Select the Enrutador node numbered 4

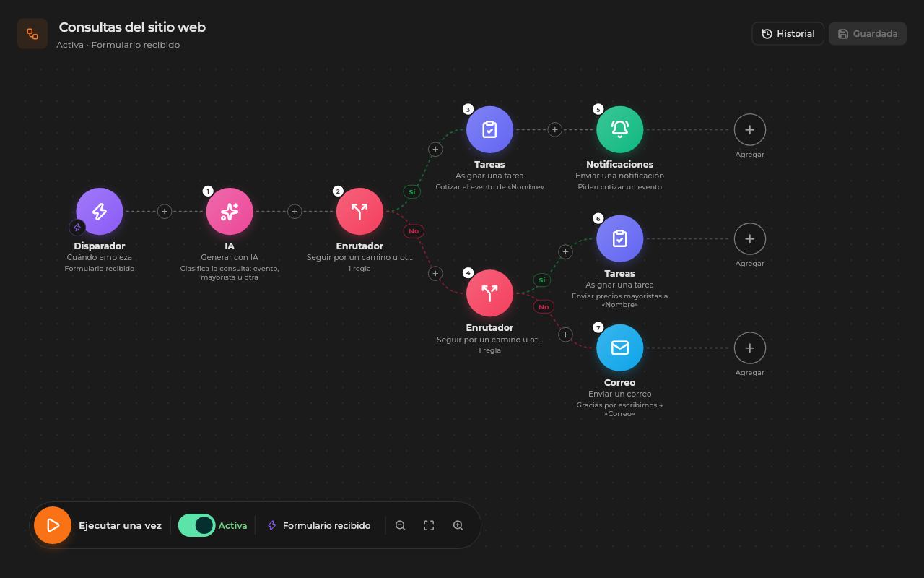coord(489,293)
